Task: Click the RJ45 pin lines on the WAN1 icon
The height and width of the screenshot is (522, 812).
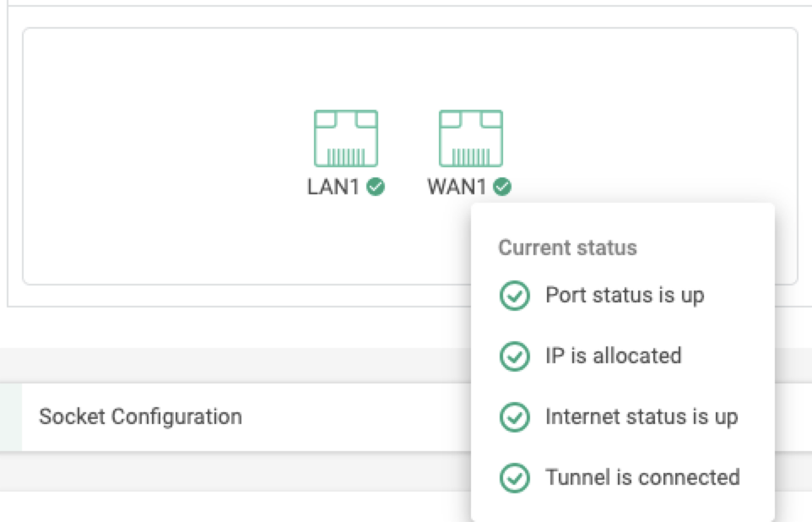Action: 471,156
